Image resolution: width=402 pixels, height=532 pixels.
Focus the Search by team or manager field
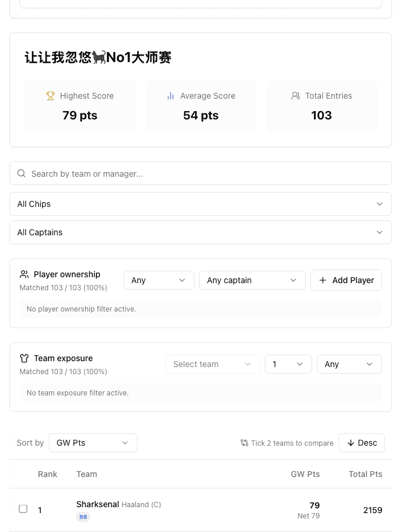tap(200, 173)
